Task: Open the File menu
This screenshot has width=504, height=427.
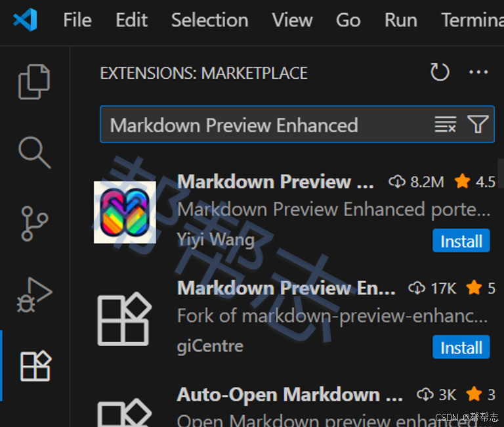Action: (77, 20)
